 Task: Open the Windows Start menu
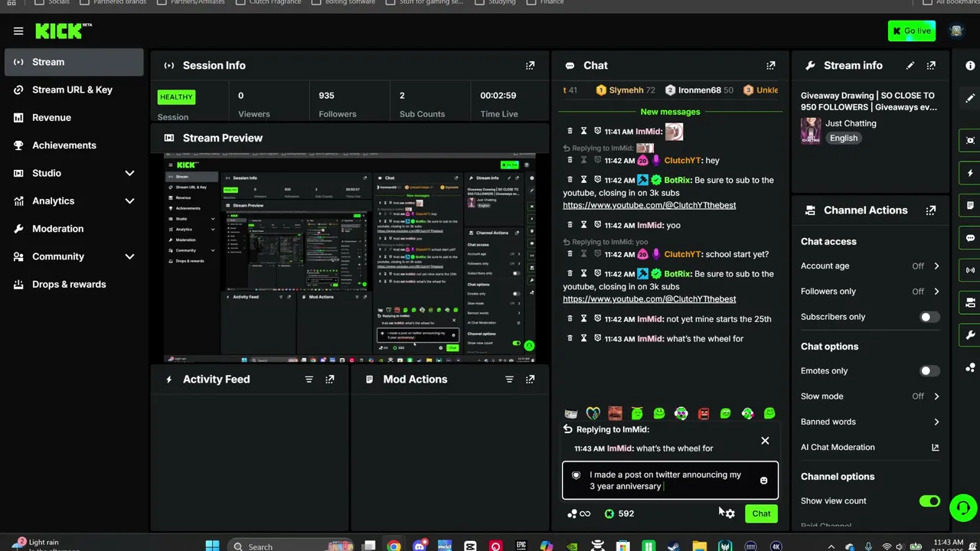[x=212, y=546]
